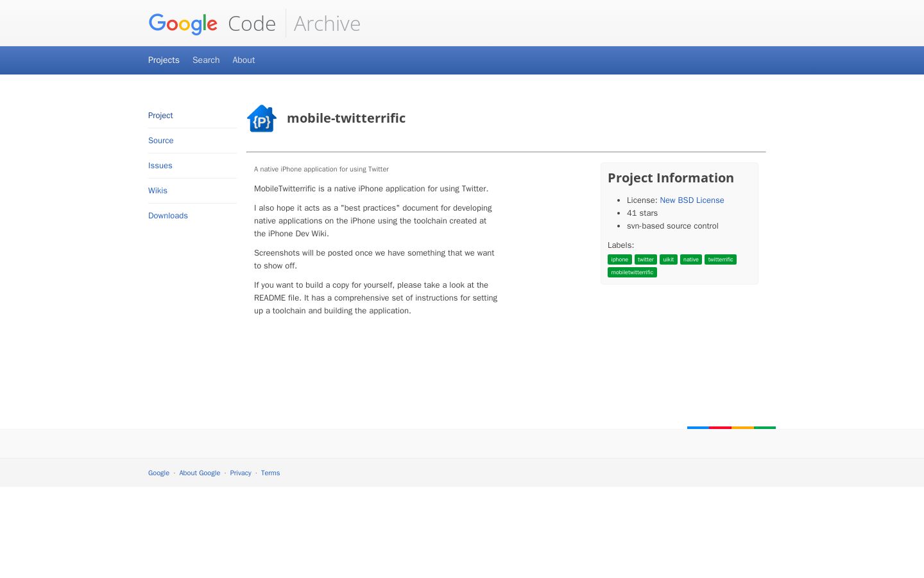Click the svn-based source control entry
924x578 pixels.
point(672,226)
